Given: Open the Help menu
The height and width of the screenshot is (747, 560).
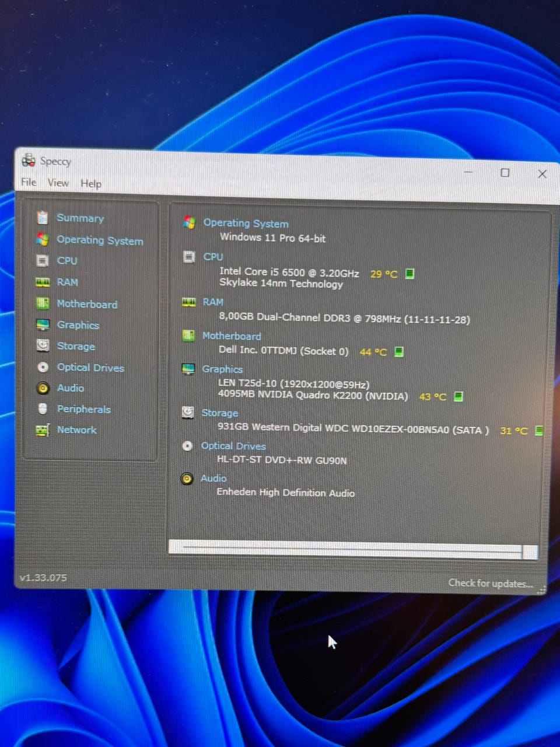Looking at the screenshot, I should click(x=91, y=183).
